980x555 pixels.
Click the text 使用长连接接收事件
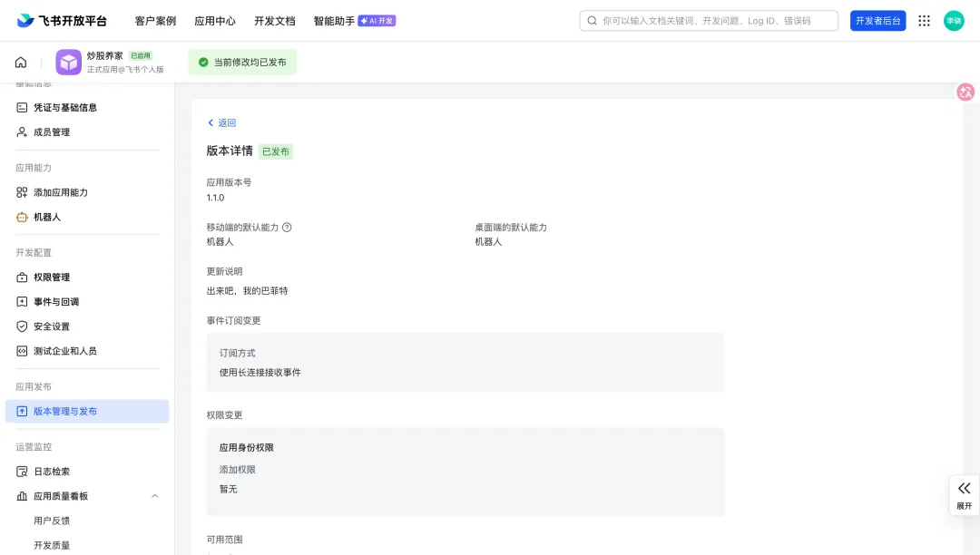pos(260,372)
